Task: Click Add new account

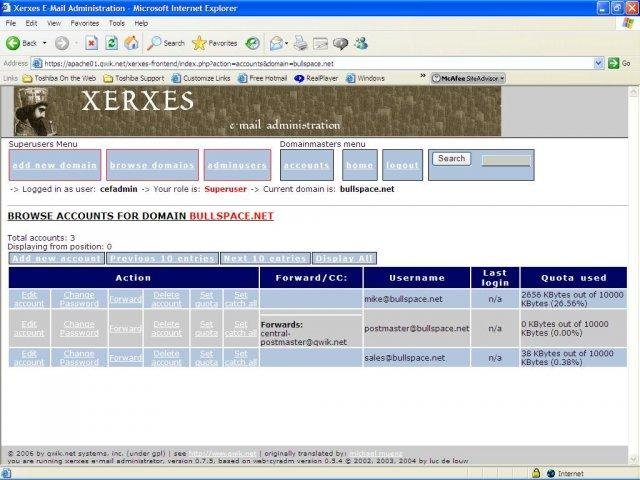Action: point(57,258)
